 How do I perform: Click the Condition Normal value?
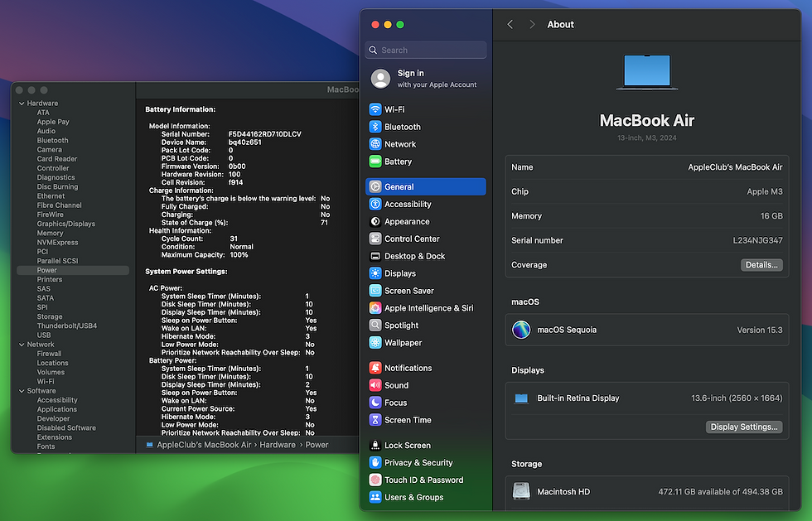coord(241,247)
